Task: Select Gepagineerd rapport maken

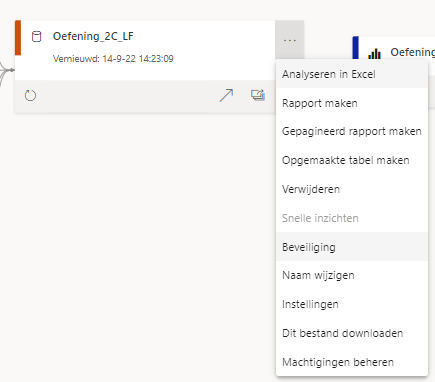Action: [x=352, y=131]
